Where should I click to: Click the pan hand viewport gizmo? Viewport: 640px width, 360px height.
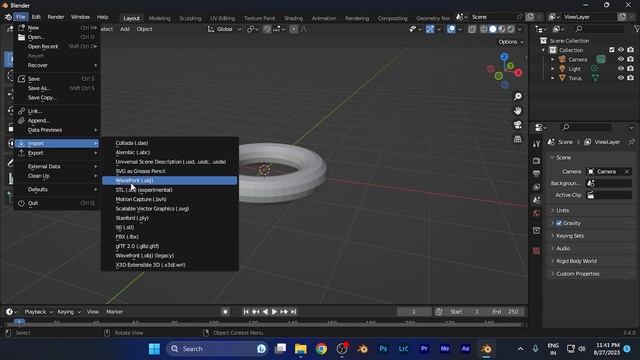pyautogui.click(x=518, y=111)
